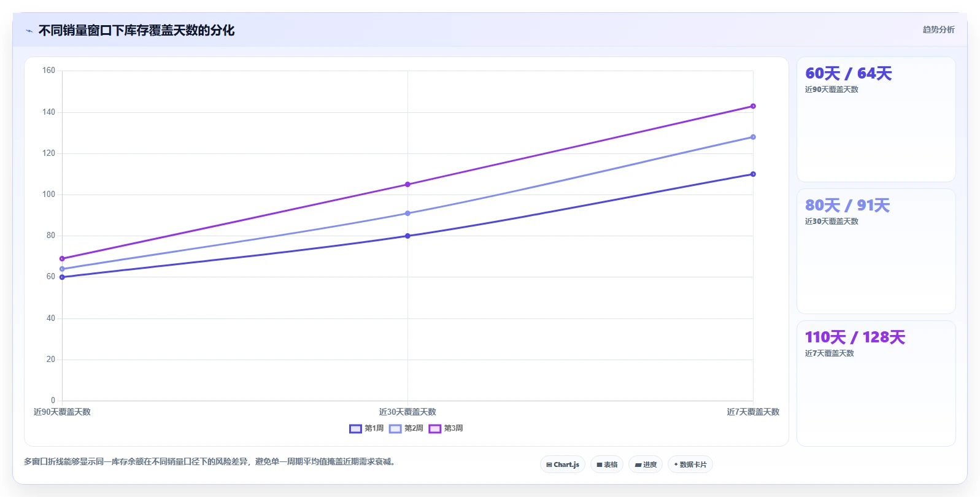Toggle the 第2周 series in the legend
The width and height of the screenshot is (980, 497).
(406, 428)
